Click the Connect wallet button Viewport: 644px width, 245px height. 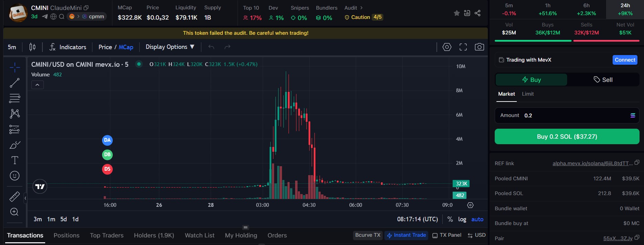pos(625,60)
